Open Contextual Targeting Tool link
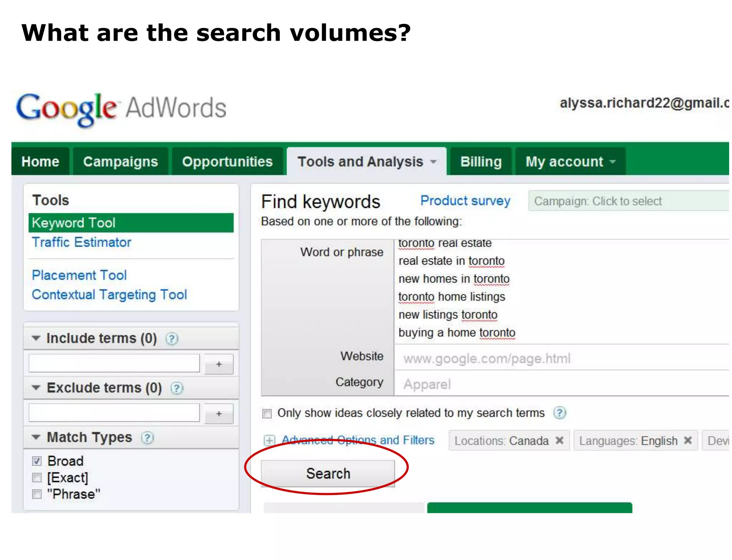 (x=109, y=295)
